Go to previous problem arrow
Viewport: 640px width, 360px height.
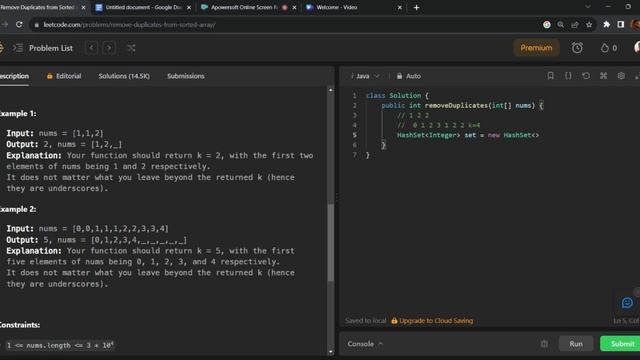coord(91,48)
